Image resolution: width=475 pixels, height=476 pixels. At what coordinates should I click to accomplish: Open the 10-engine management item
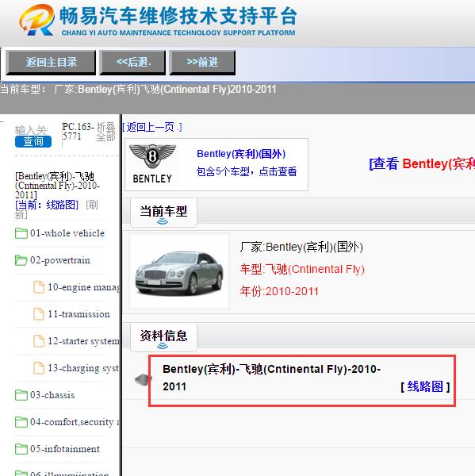point(84,287)
